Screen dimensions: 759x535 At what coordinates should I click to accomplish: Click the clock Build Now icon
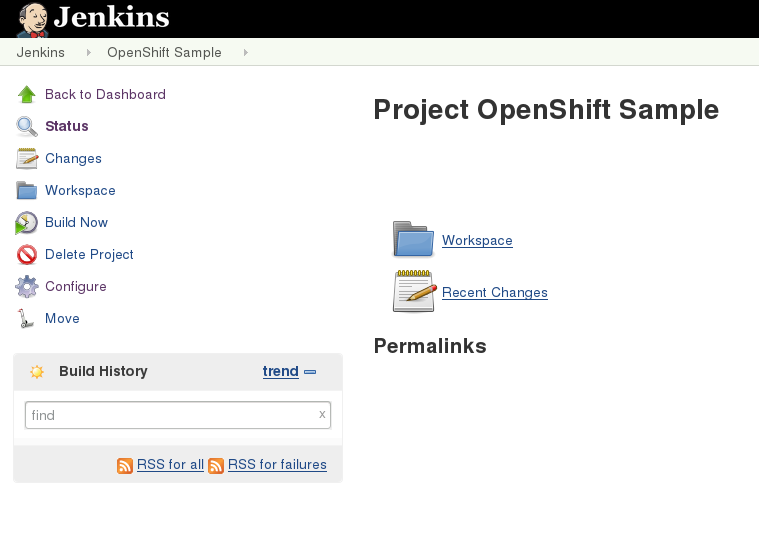[26, 223]
